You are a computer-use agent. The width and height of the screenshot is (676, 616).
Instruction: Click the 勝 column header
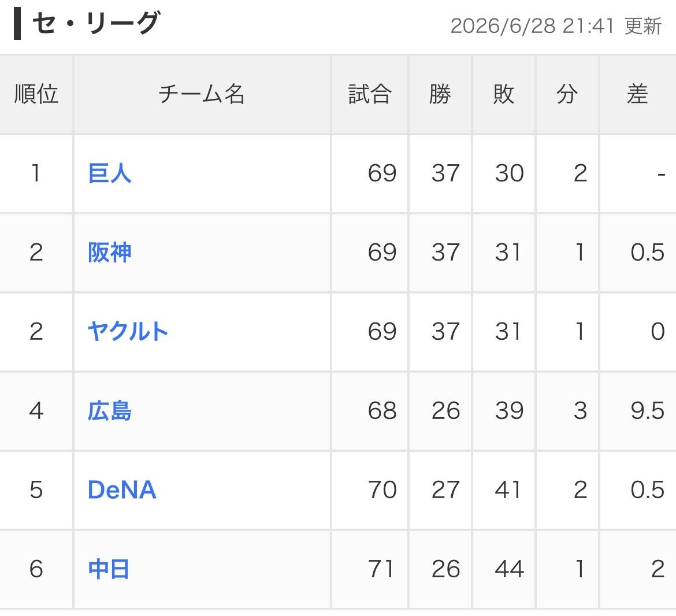(x=440, y=94)
